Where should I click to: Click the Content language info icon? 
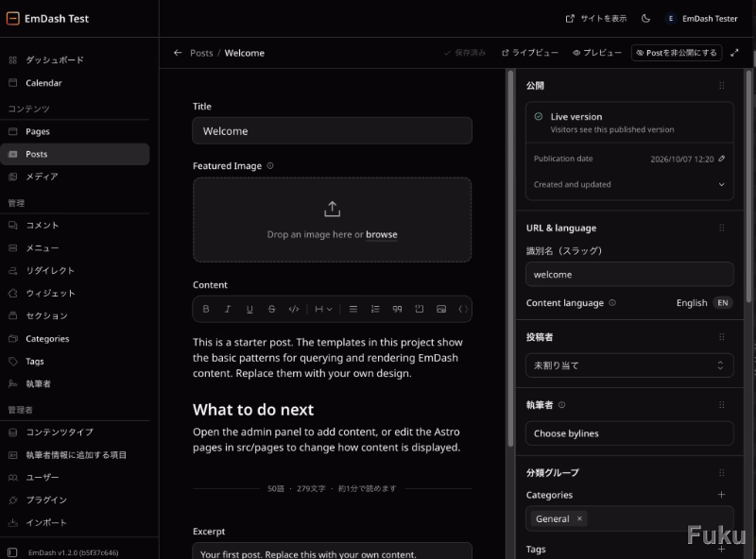point(612,302)
